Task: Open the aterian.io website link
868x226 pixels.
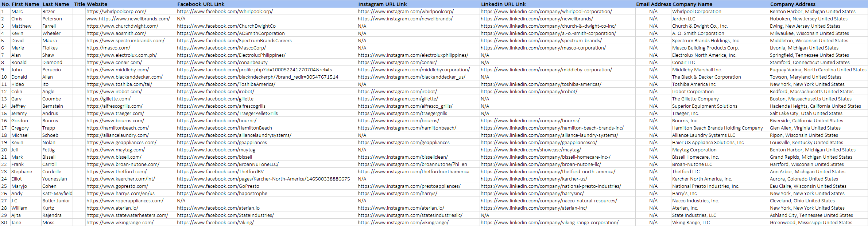Action: click(112, 208)
